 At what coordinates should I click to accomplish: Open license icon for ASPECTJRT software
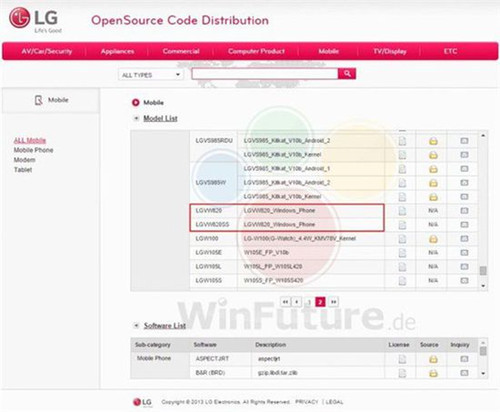tap(402, 359)
